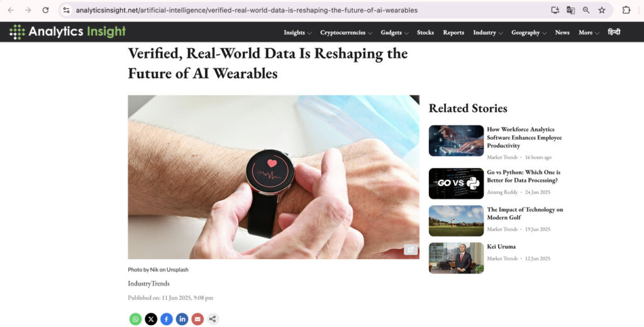This screenshot has width=644, height=327.
Task: Click the browser zoom magnifier icon
Action: click(586, 10)
